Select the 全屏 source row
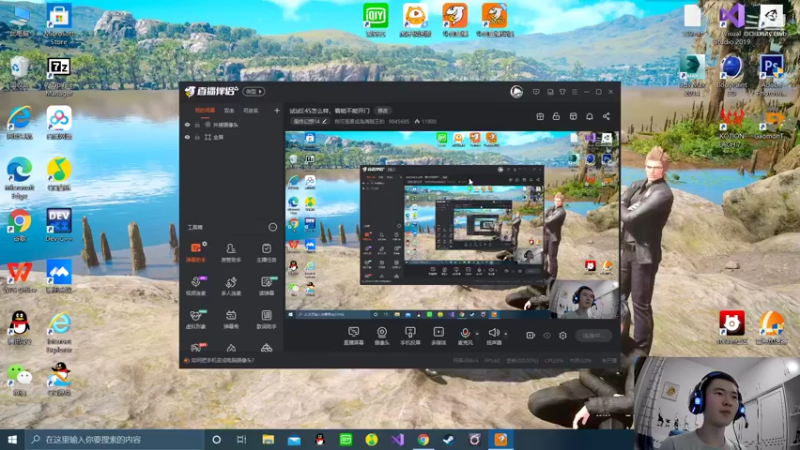This screenshot has height=450, width=800. pyautogui.click(x=232, y=137)
